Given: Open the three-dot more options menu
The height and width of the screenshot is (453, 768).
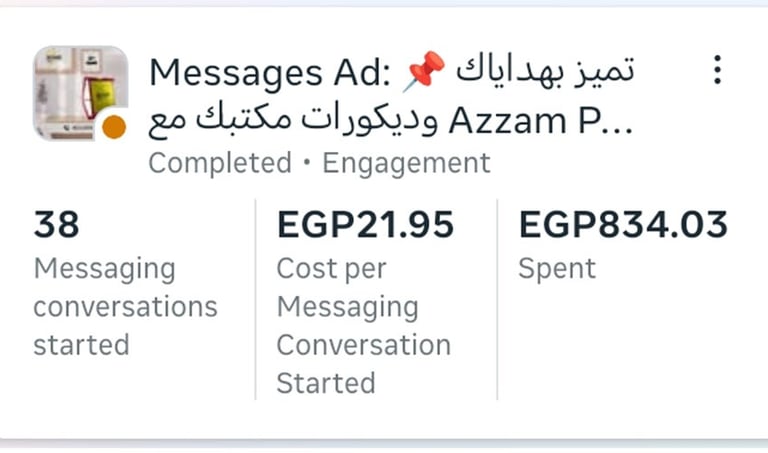Looking at the screenshot, I should tap(716, 70).
